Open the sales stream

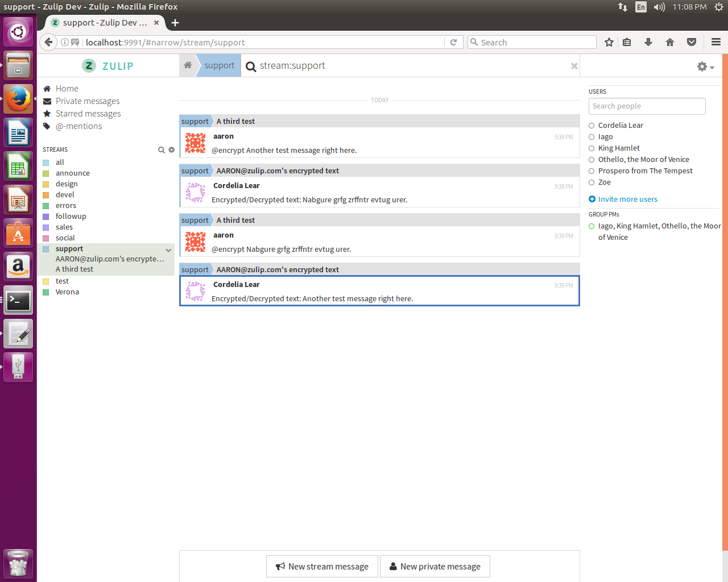point(64,227)
